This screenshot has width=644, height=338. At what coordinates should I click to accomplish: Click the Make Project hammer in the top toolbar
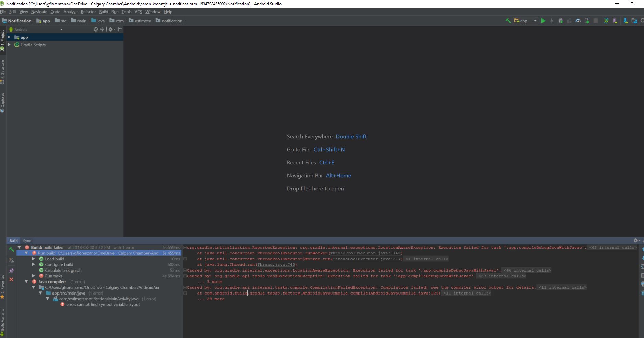(x=508, y=21)
